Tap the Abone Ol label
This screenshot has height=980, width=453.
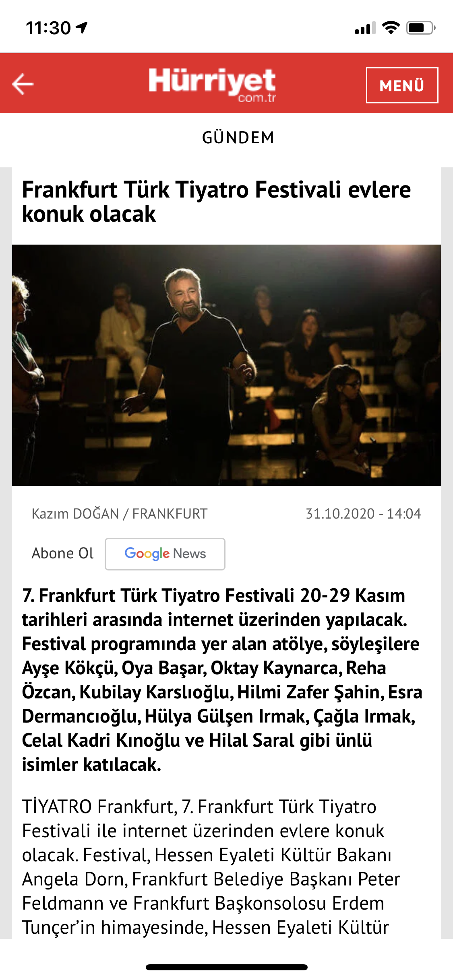63,554
